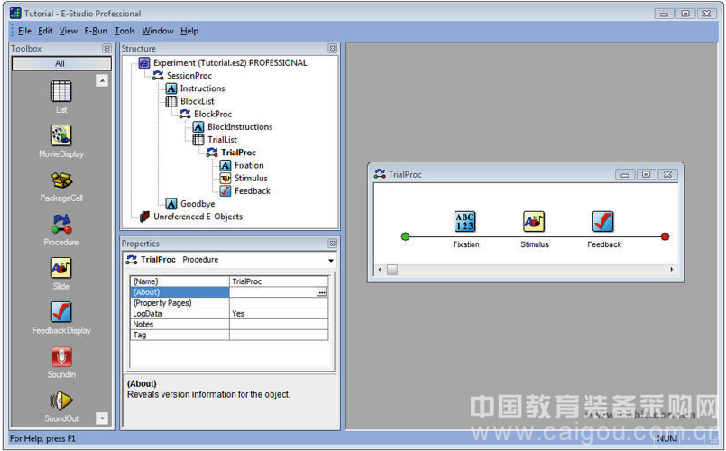The height and width of the screenshot is (451, 726).
Task: Select the Notes property row
Action: (x=230, y=324)
